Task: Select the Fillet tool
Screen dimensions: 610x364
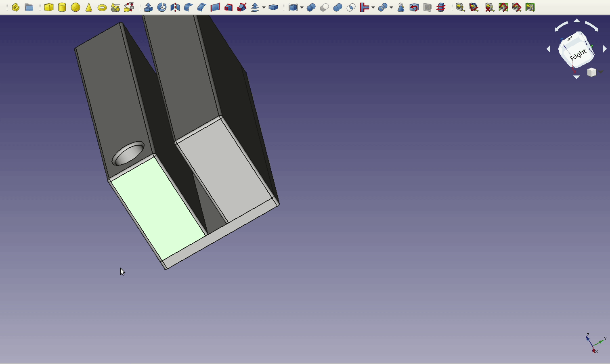Action: pos(189,7)
